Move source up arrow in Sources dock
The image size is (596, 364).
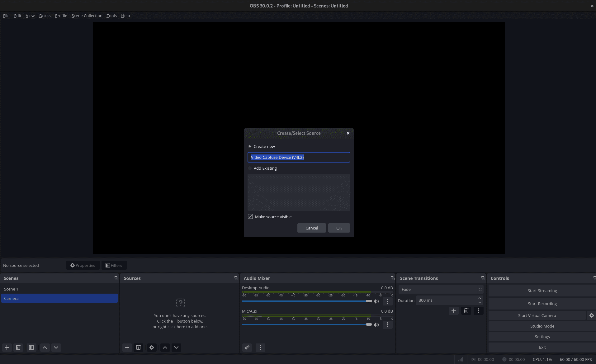[x=165, y=347]
